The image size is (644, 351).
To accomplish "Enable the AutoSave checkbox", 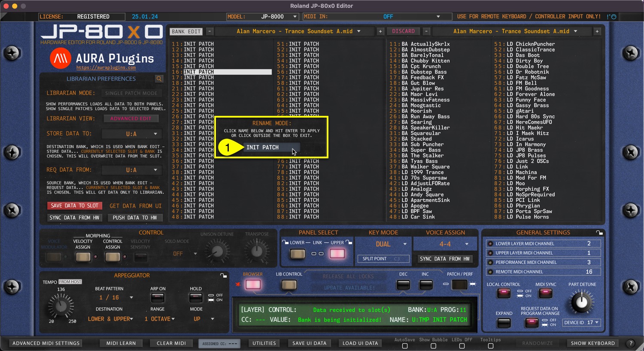I will (404, 346).
